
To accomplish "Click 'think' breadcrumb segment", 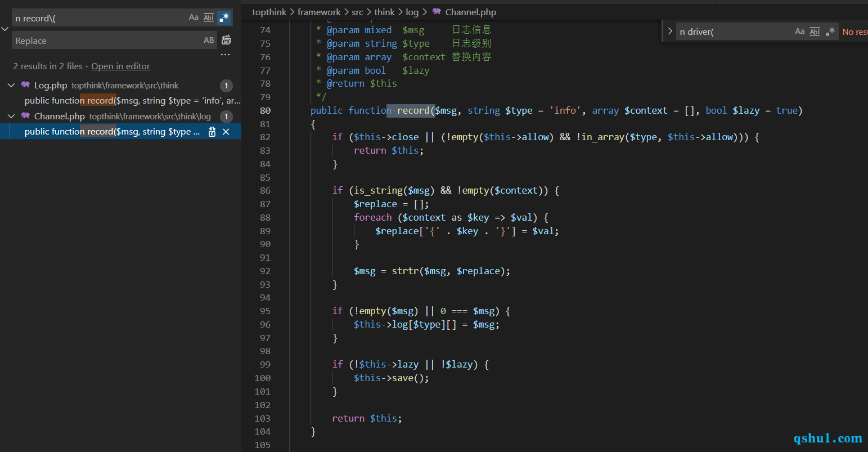I will pyautogui.click(x=384, y=12).
